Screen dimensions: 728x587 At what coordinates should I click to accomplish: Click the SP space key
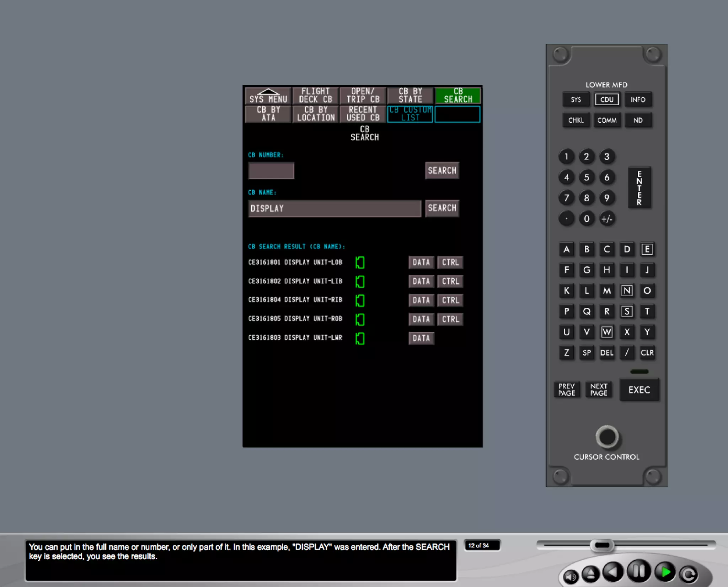click(x=587, y=353)
